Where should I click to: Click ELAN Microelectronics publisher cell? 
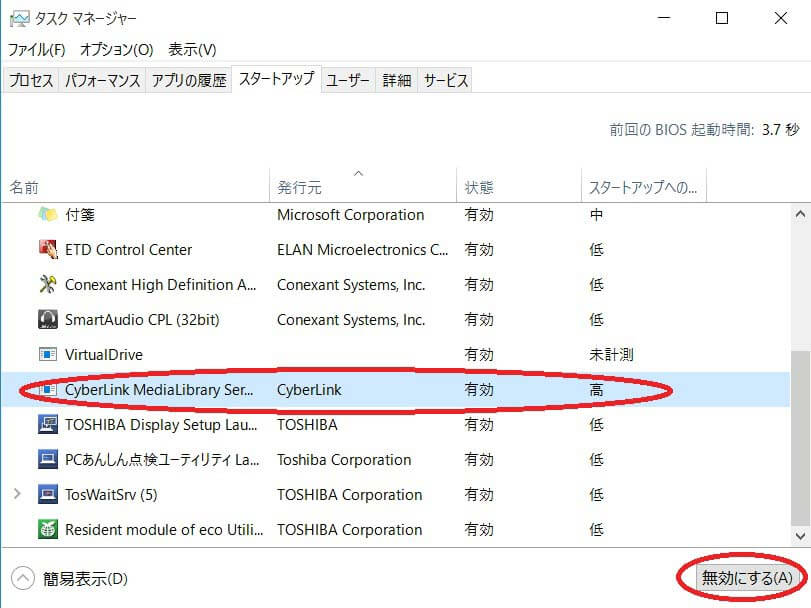tap(363, 250)
